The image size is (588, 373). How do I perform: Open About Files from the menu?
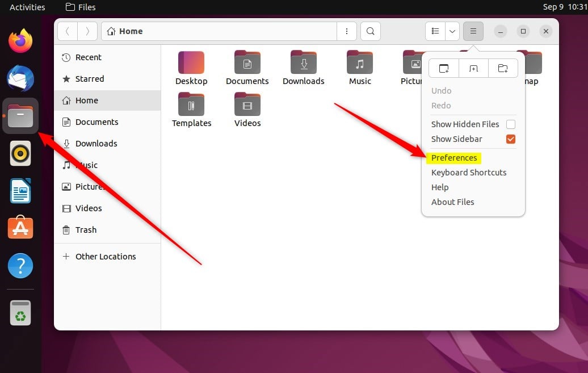coord(452,202)
